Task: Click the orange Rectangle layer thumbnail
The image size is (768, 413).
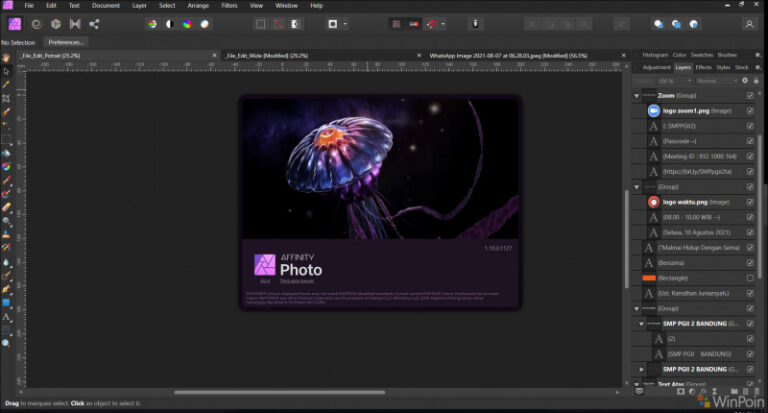Action: click(649, 278)
